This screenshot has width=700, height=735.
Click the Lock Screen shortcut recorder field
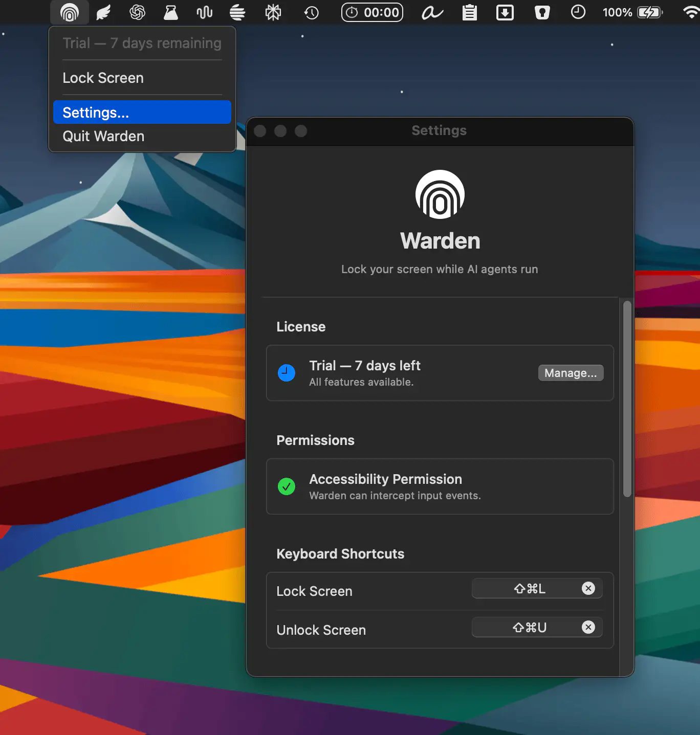click(x=528, y=588)
